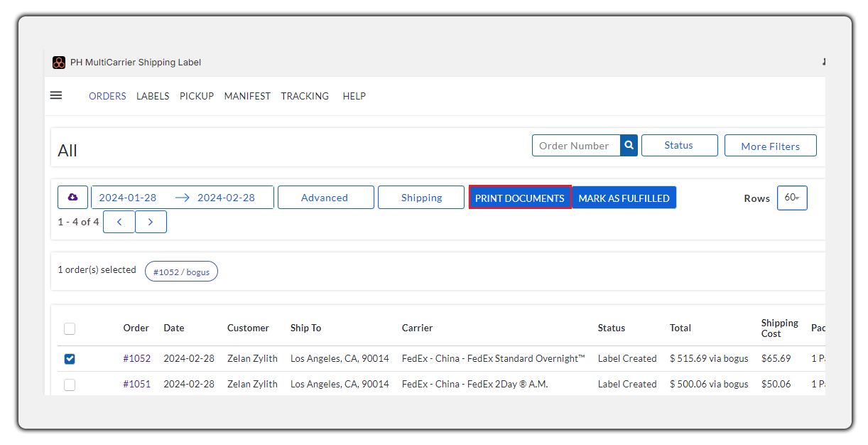Open the Status filter dropdown

[679, 145]
